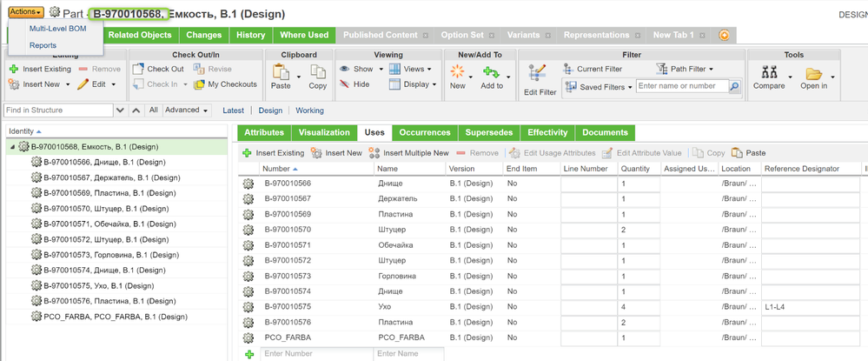This screenshot has width=868, height=361.
Task: Expand the Advanced search dropdown
Action: tap(187, 110)
